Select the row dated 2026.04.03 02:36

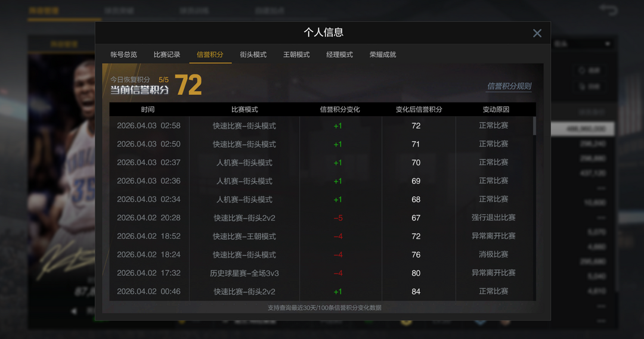coord(321,181)
